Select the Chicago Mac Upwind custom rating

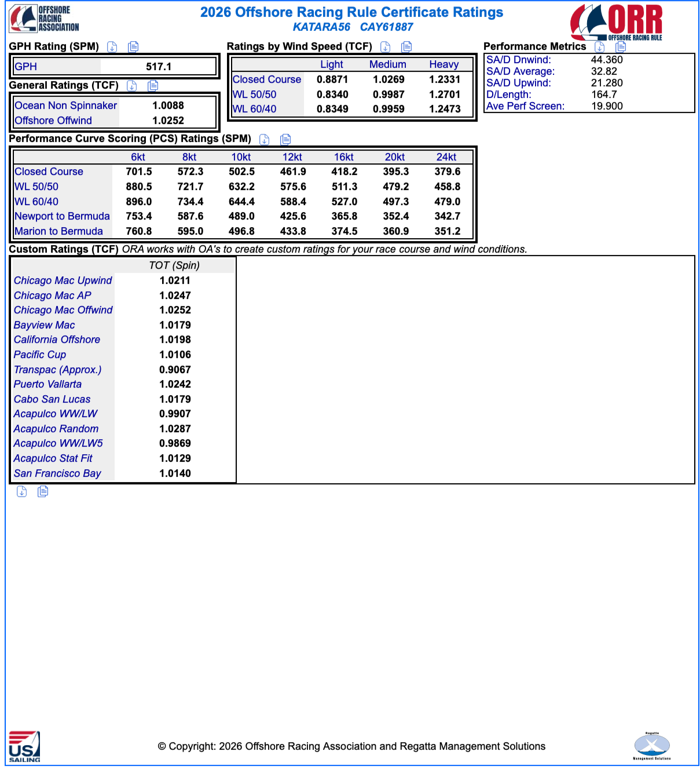point(63,280)
